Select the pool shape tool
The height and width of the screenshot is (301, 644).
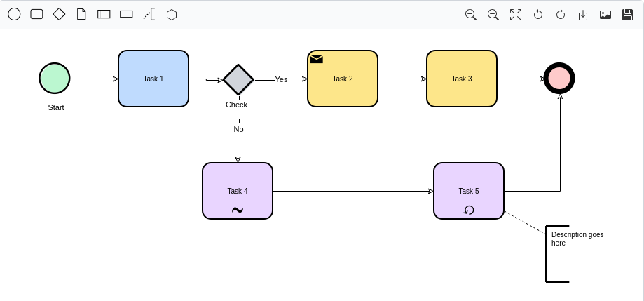click(104, 15)
